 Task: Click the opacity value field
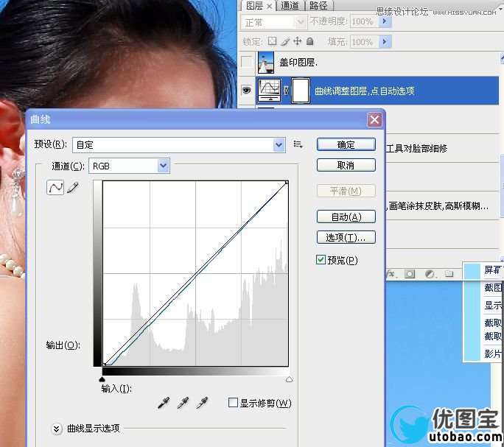(363, 21)
